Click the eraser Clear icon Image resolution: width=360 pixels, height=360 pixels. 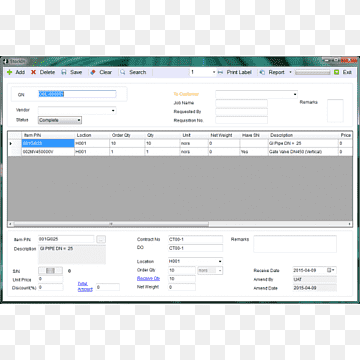point(93,72)
